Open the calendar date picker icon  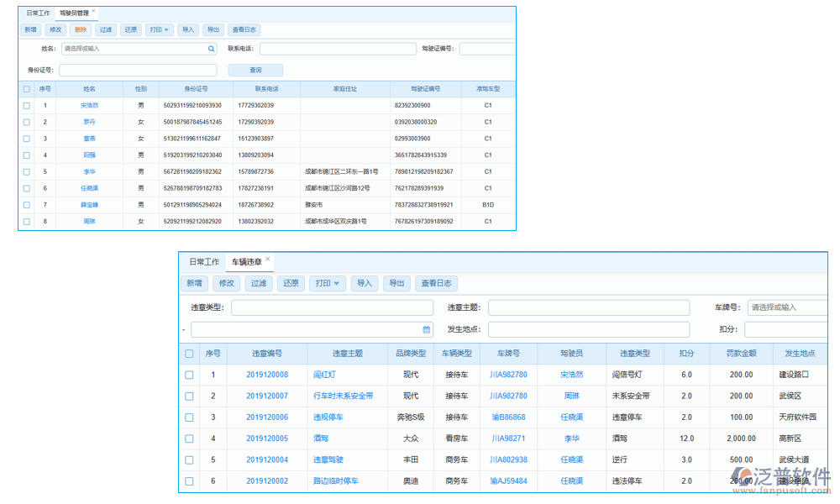click(427, 330)
